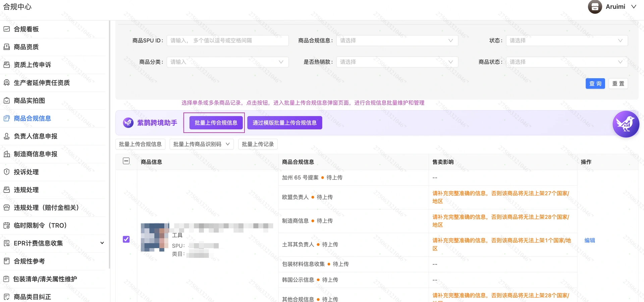Open 投诉处理 menu item
This screenshot has width=644, height=302.
coord(26,172)
